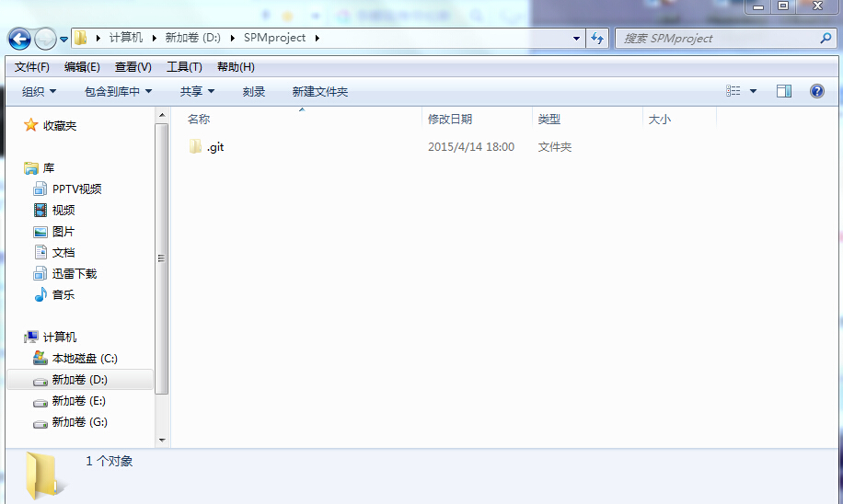
Task: Click the 文件夹 type cell of .git
Action: pyautogui.click(x=554, y=147)
